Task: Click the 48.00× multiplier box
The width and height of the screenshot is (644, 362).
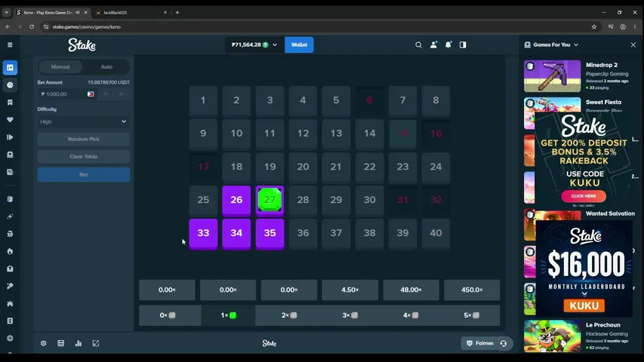Action: tap(411, 290)
